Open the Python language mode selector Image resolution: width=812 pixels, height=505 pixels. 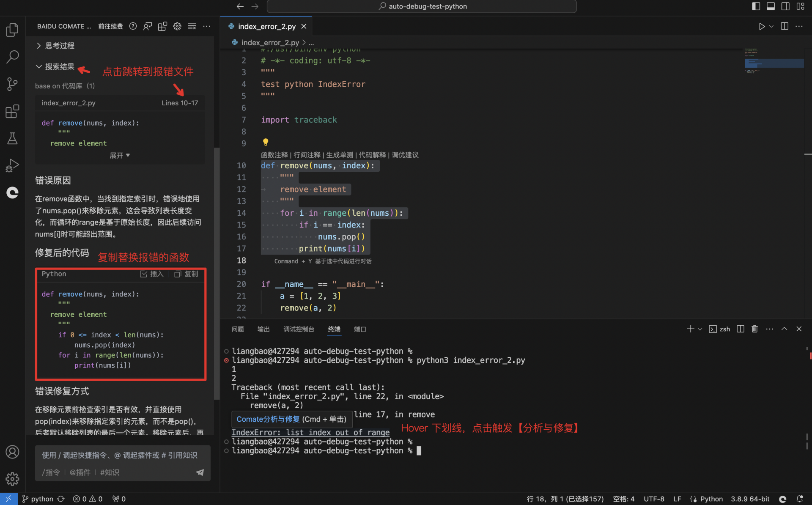[x=711, y=499]
